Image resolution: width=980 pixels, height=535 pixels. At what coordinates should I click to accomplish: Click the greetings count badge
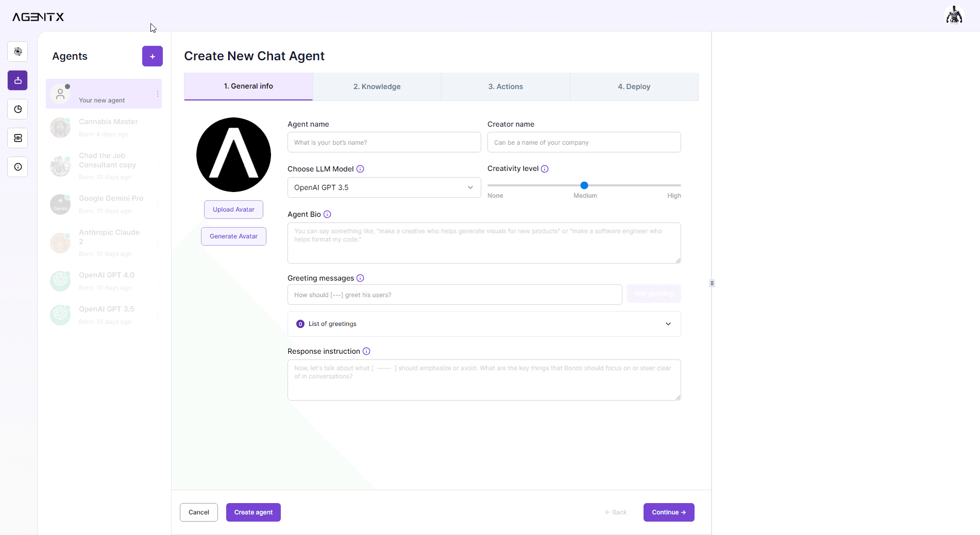(300, 324)
